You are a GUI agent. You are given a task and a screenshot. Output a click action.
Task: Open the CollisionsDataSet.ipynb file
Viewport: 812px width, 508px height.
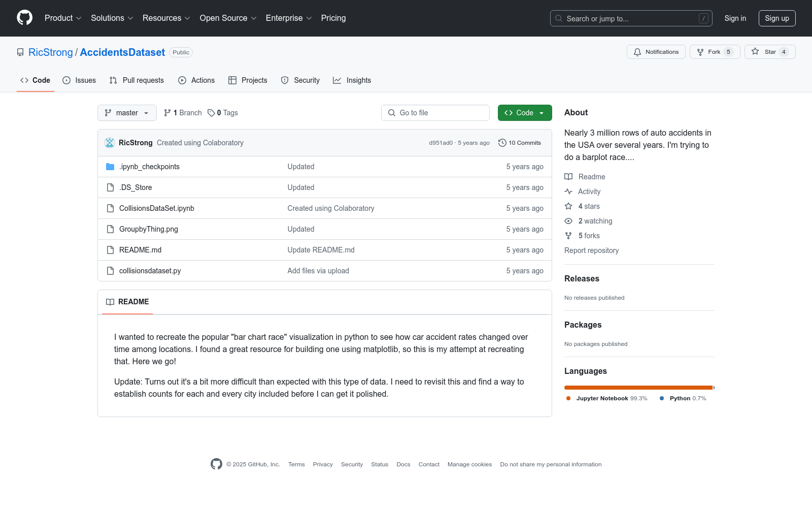(157, 208)
